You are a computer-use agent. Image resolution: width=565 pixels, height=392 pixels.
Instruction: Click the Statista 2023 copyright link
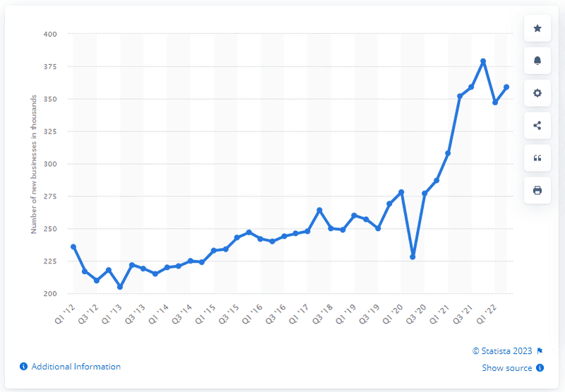tap(502, 350)
